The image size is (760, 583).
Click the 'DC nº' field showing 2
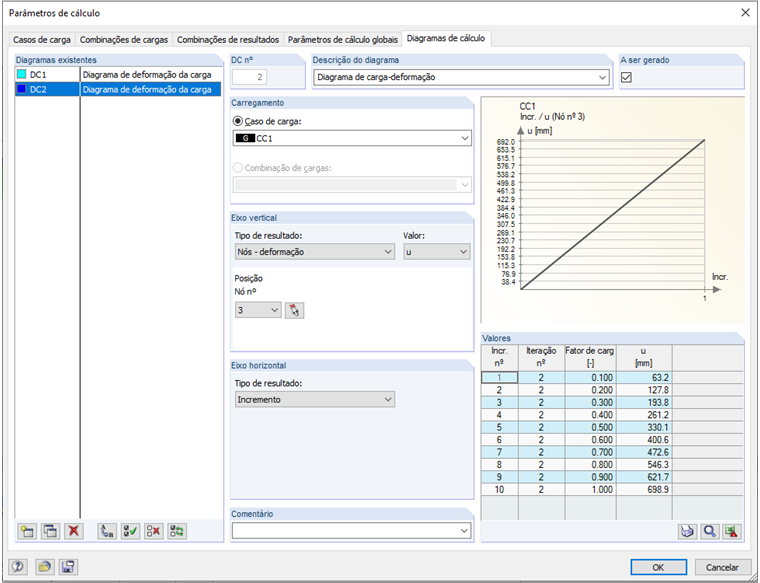coord(249,77)
